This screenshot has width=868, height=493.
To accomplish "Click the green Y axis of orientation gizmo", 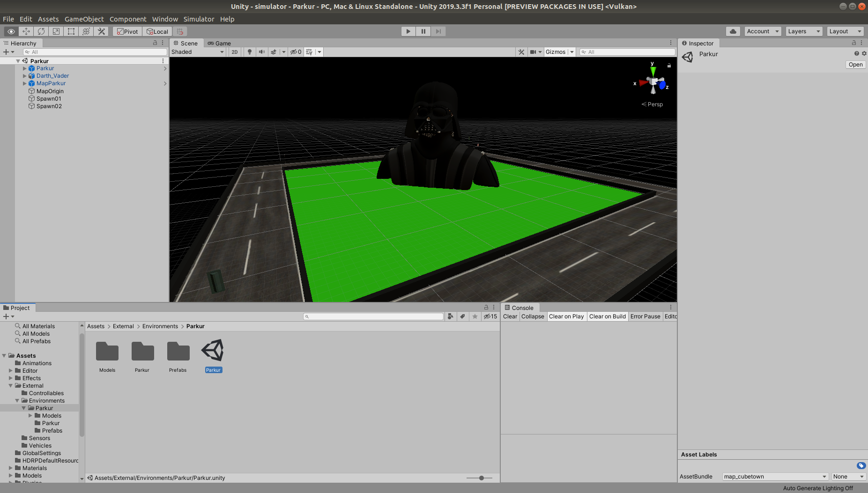I will [x=653, y=71].
